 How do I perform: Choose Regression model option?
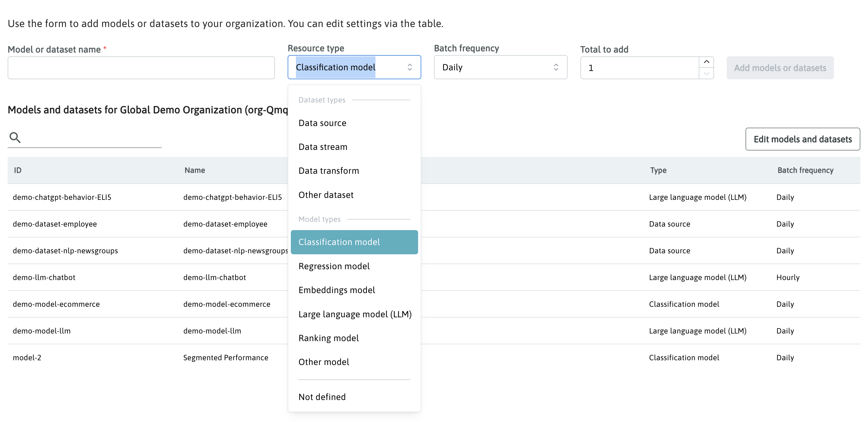[333, 266]
